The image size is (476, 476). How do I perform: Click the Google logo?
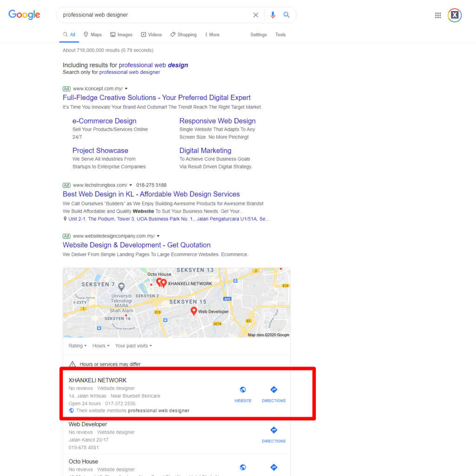coord(24,14)
